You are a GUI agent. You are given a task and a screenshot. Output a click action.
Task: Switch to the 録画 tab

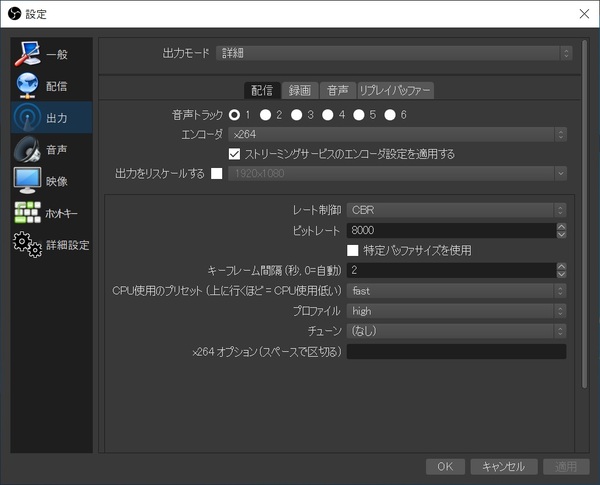coord(300,90)
